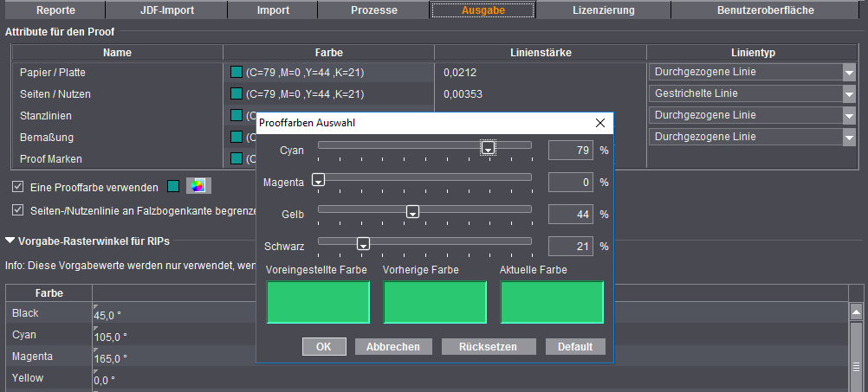Image resolution: width=868 pixels, height=392 pixels.
Task: Confirm color with OK button
Action: pyautogui.click(x=324, y=347)
